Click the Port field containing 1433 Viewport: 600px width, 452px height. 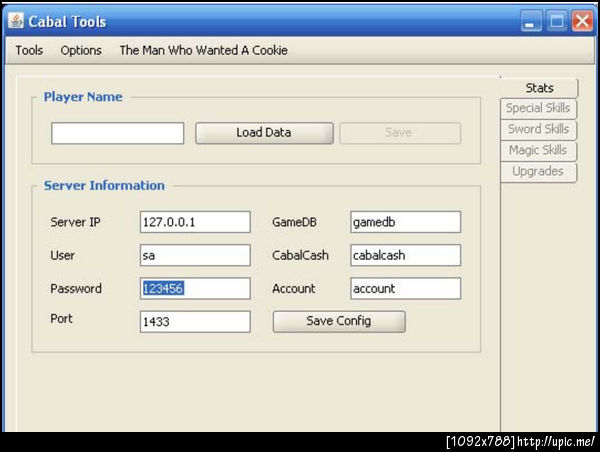click(195, 321)
